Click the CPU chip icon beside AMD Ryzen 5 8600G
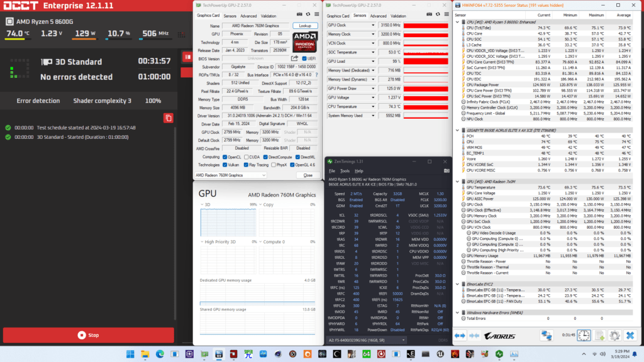This screenshot has width=644, height=362. click(10, 21)
